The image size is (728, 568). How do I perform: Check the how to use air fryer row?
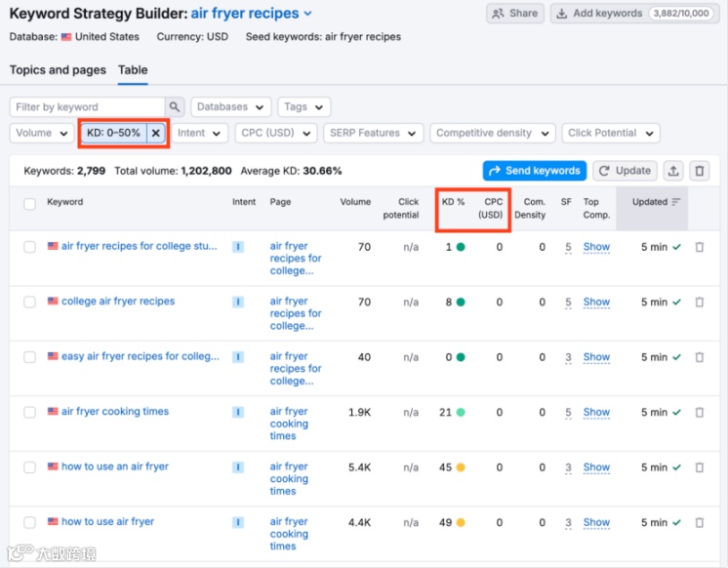coord(29,523)
